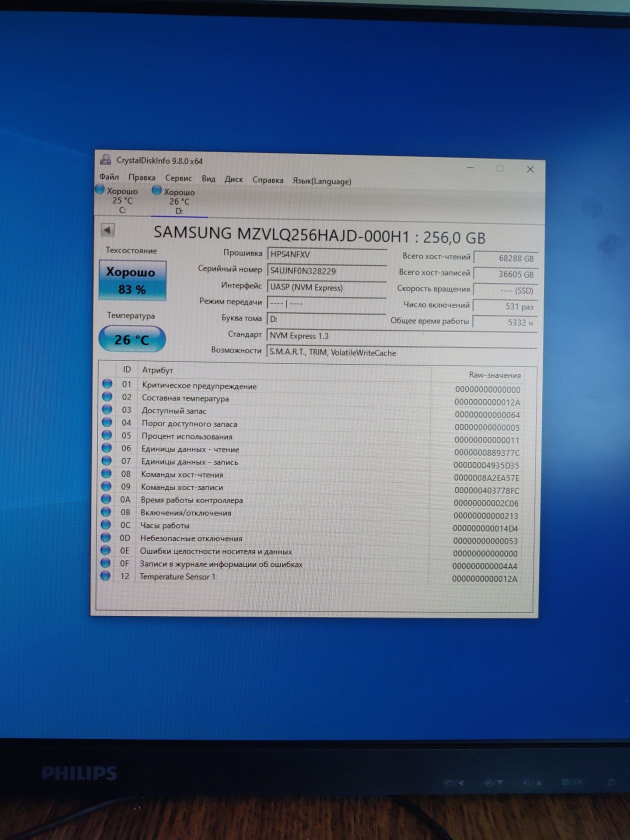Open the Сервис menu
This screenshot has height=840, width=630.
click(x=178, y=178)
